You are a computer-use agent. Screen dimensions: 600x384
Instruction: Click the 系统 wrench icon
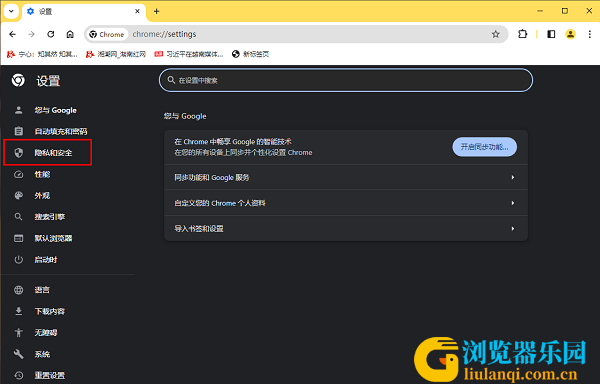(x=18, y=354)
